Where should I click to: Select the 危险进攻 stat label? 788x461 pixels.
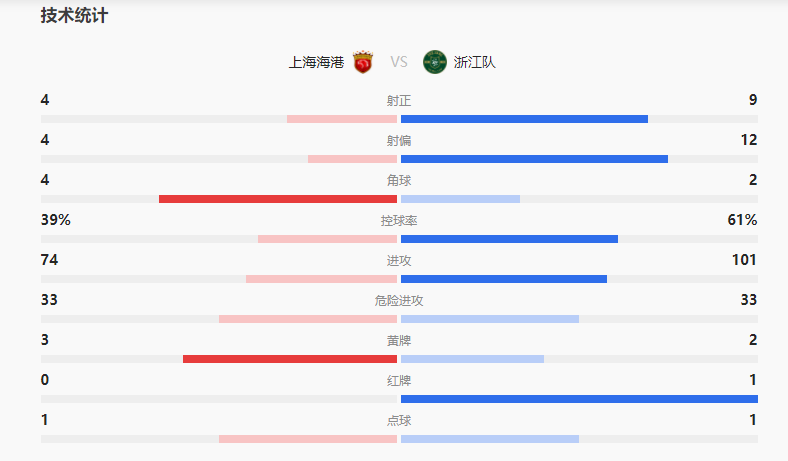tap(399, 301)
